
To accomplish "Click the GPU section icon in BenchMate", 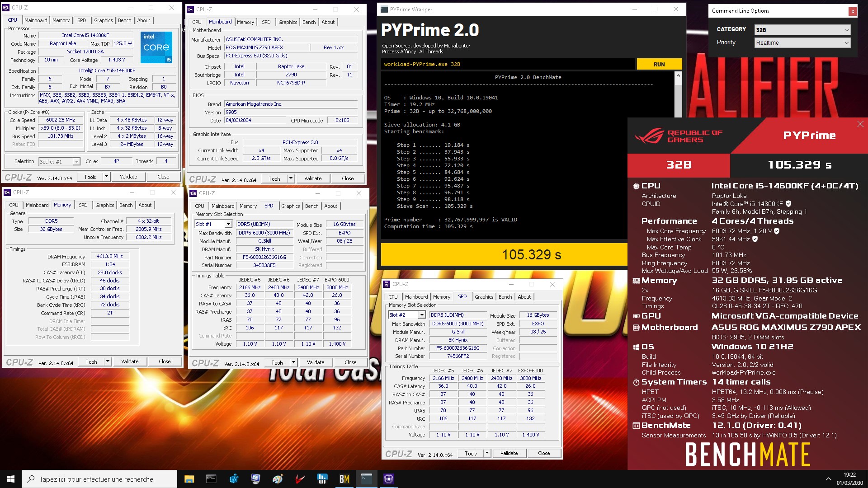I will point(636,316).
